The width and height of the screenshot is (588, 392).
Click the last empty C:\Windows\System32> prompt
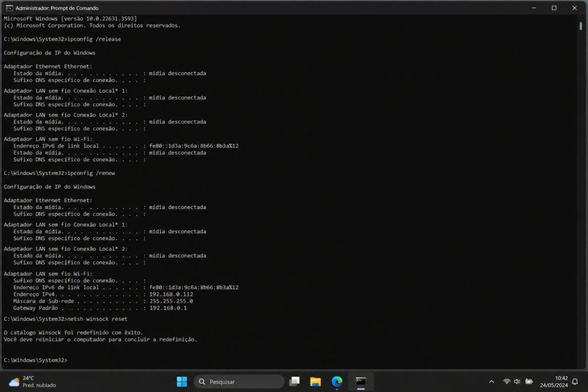[36, 360]
